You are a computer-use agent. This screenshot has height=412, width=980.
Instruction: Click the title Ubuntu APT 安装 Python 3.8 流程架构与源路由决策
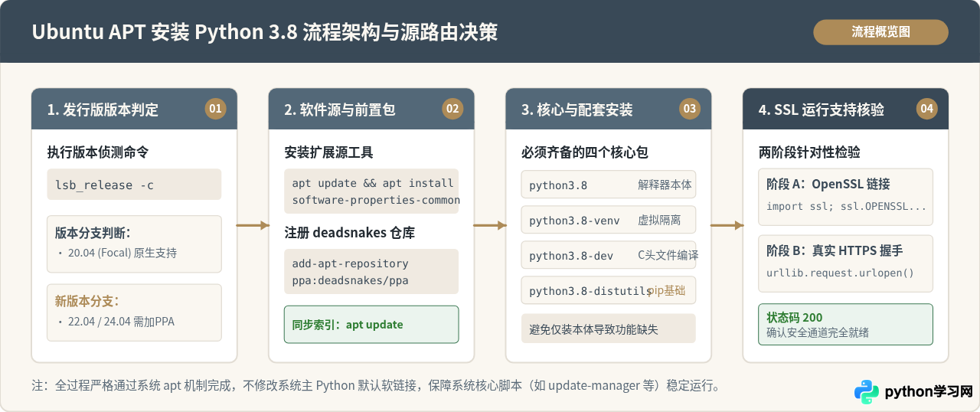click(264, 32)
